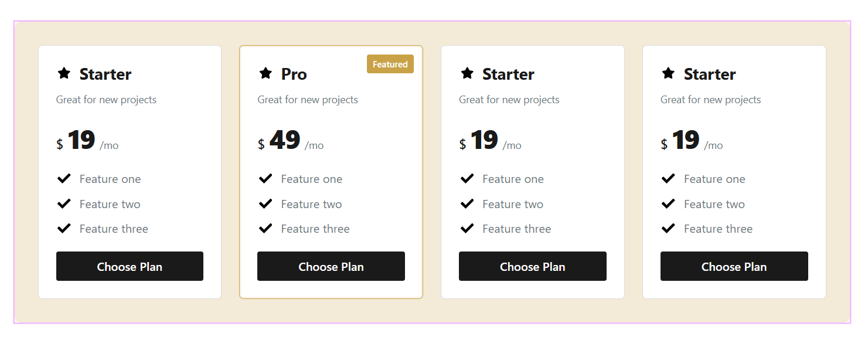This screenshot has width=868, height=350.
Task: Click the $49 price on the Pro card
Action: [x=285, y=141]
